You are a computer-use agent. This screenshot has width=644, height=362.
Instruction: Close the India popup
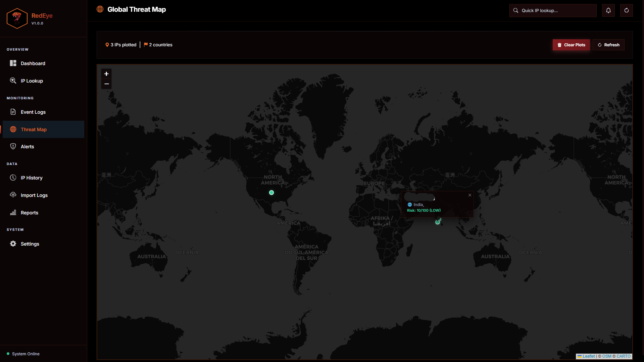470,195
